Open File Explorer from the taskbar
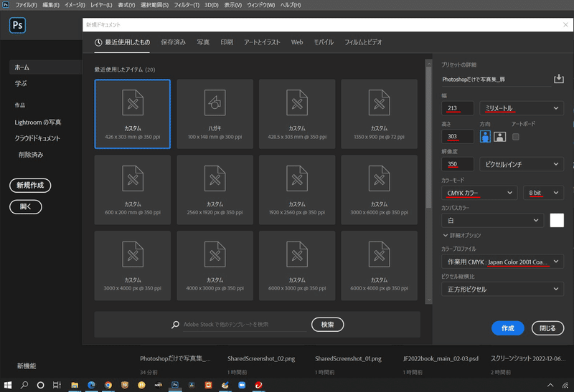Screen dimensions: 574x392 coord(75,385)
